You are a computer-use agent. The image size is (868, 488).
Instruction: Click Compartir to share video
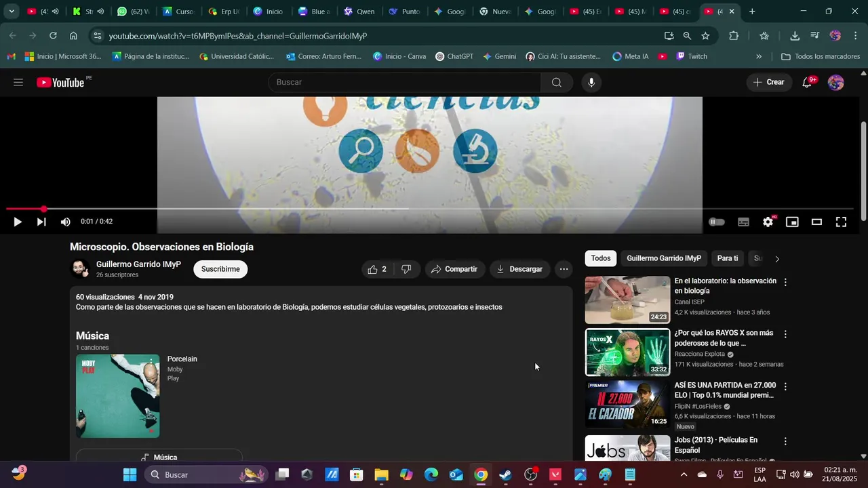[x=454, y=269]
